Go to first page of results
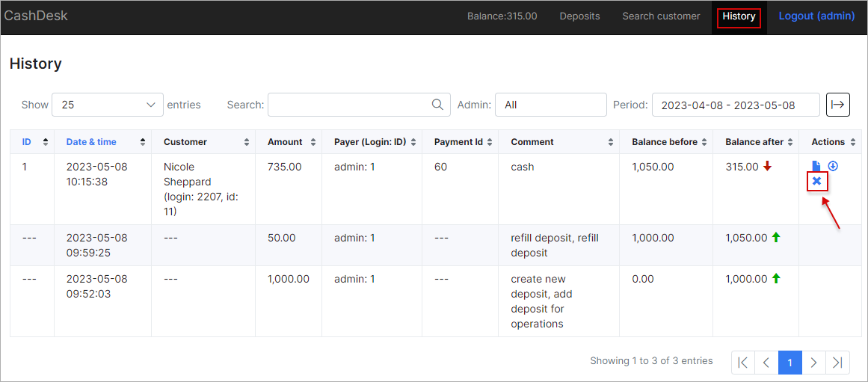The height and width of the screenshot is (382, 868). 743,363
